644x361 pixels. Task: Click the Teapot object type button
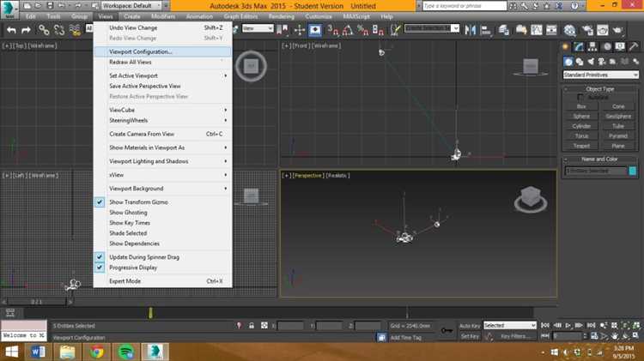[x=581, y=146]
